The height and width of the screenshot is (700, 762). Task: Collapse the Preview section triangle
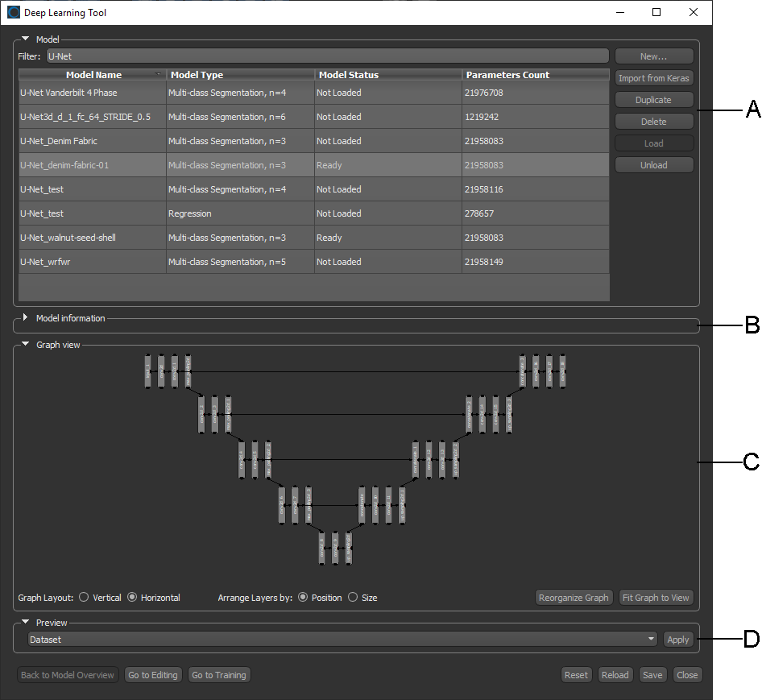click(x=25, y=623)
